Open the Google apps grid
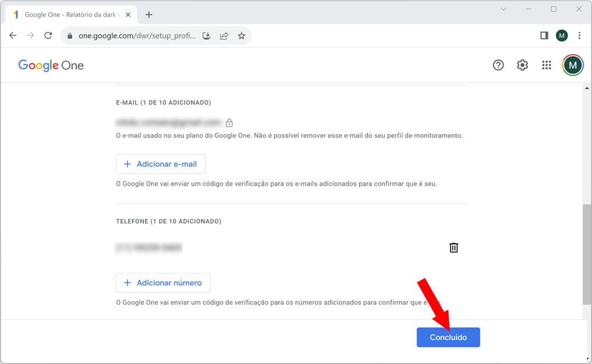Screen dimensions: 592x364 [x=547, y=65]
